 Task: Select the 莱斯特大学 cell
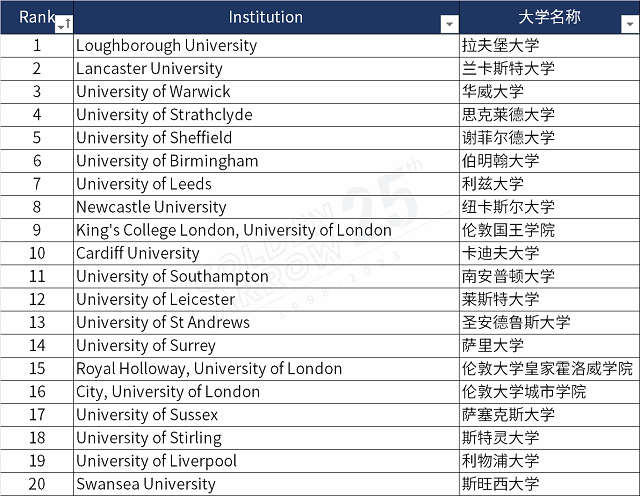[x=549, y=299]
